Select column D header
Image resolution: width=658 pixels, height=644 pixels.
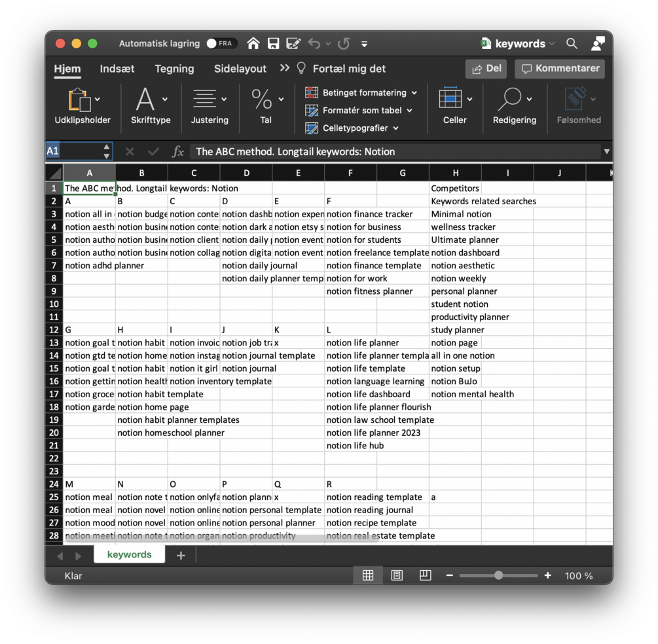pos(246,173)
